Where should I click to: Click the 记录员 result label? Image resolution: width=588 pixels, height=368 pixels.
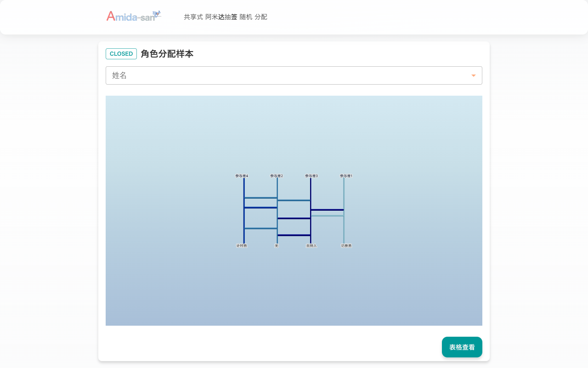point(346,246)
